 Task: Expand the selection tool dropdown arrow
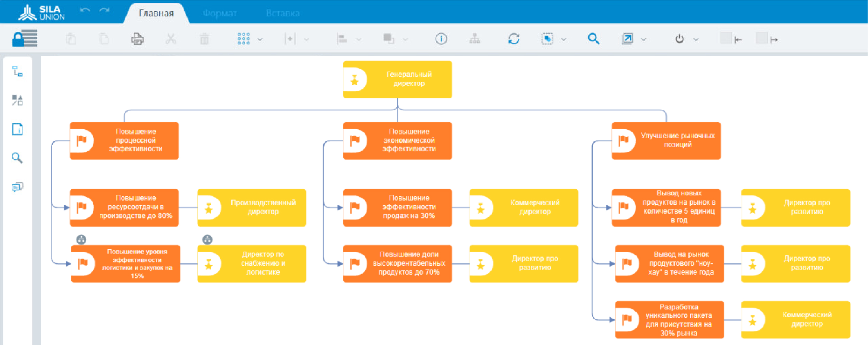point(564,39)
